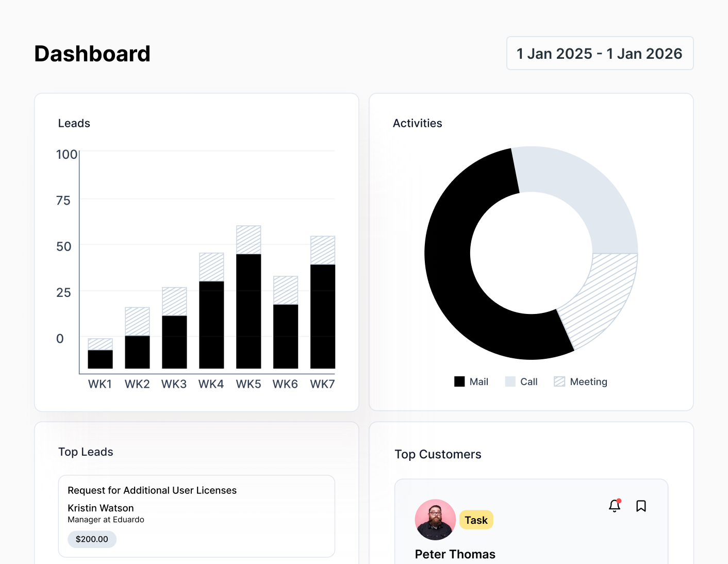Expand the Top Leads section
The width and height of the screenshot is (728, 564).
pyautogui.click(x=86, y=452)
